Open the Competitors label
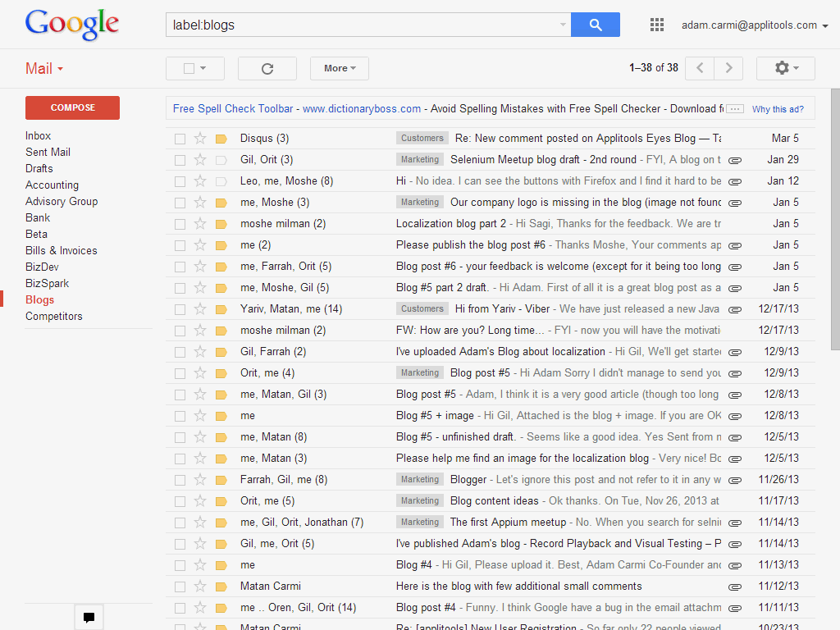 pyautogui.click(x=53, y=316)
